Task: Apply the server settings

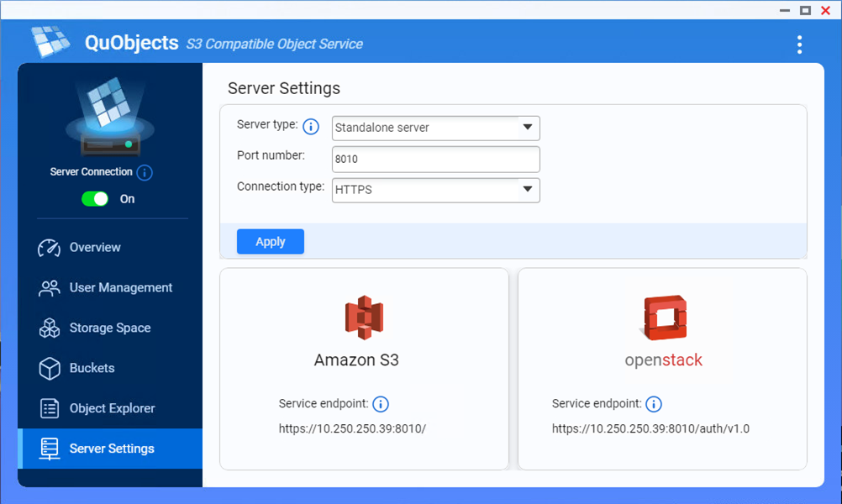Action: click(x=271, y=242)
